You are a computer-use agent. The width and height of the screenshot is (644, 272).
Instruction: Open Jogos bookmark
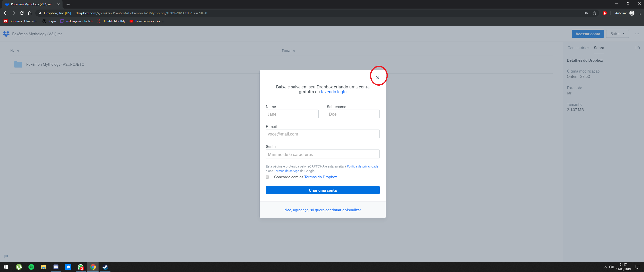(49, 21)
